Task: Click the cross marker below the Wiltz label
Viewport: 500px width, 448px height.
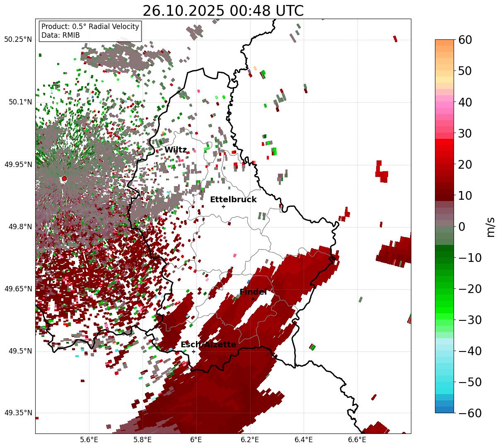Action: point(178,157)
